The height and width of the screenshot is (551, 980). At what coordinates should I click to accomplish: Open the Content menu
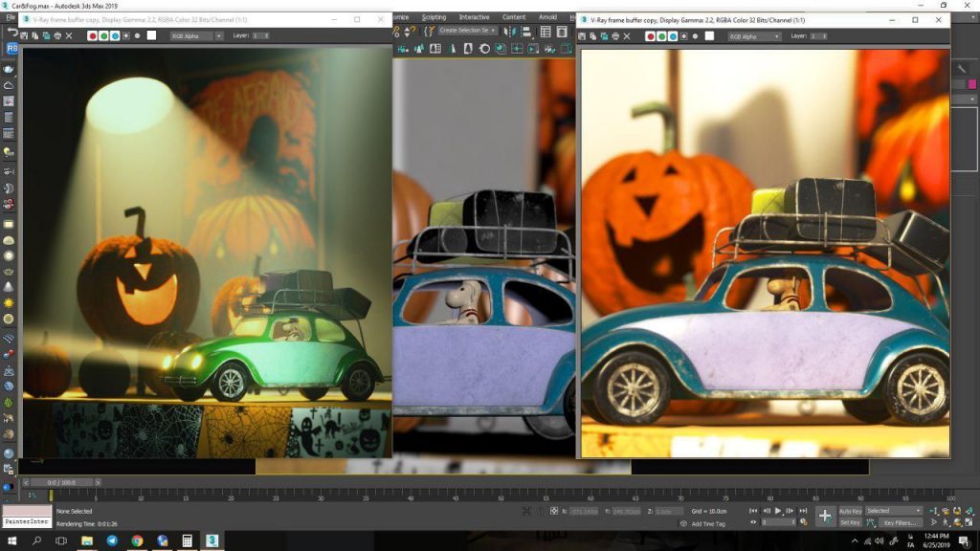pyautogui.click(x=514, y=17)
